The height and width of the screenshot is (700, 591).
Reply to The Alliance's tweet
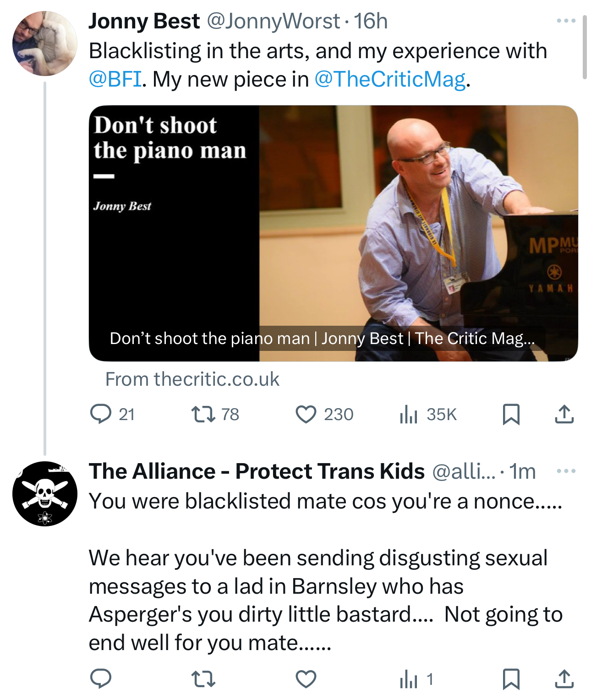tap(101, 678)
